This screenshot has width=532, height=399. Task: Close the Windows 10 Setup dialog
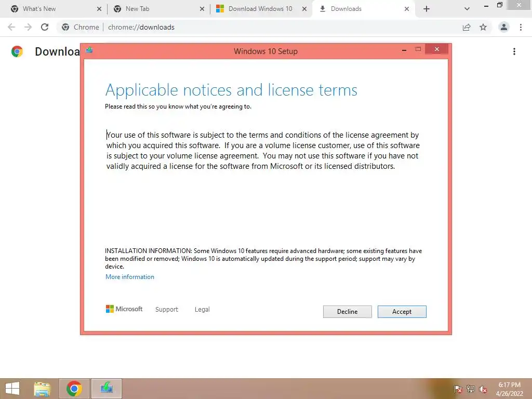tap(436, 49)
